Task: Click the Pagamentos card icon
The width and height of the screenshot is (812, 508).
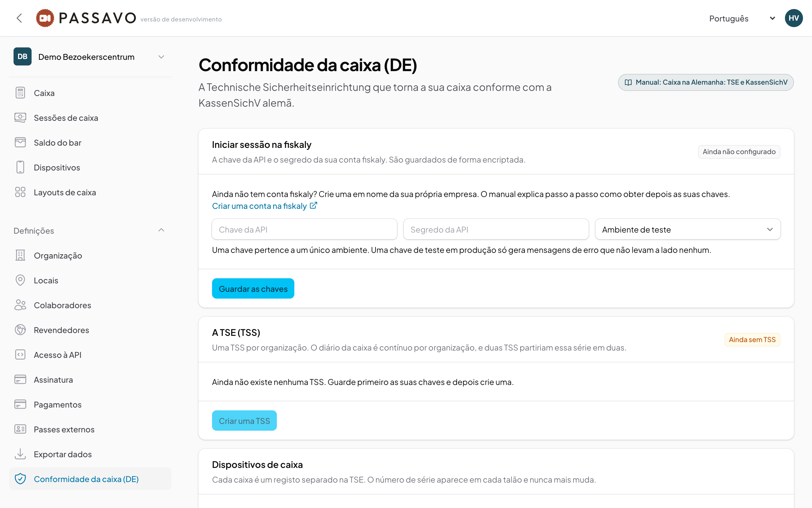Action: click(20, 404)
